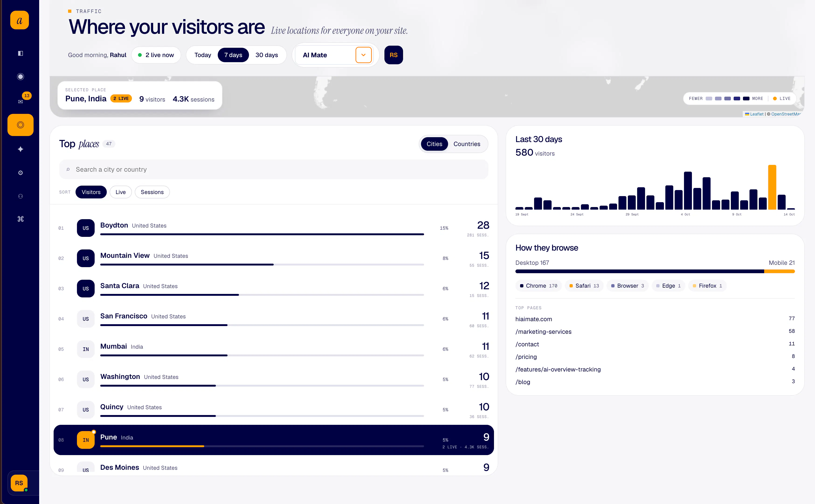Switch time range to Today
The image size is (815, 504).
203,55
